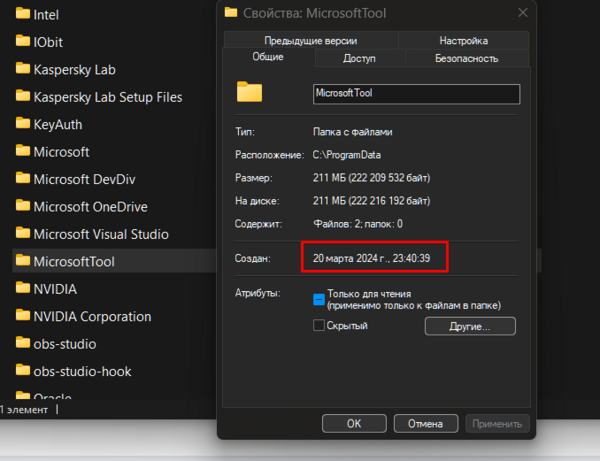Click the Intel folder icon
Viewport: 600px width, 461px height.
pyautogui.click(x=23, y=15)
